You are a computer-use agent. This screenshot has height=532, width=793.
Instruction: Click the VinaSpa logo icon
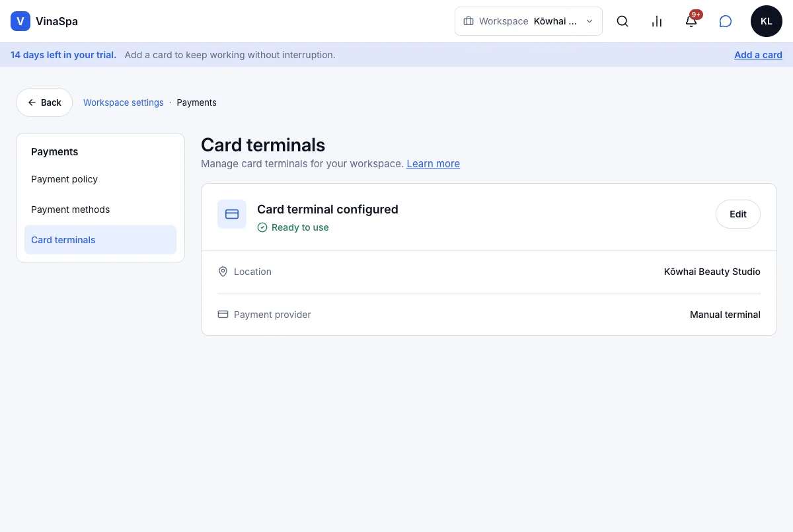[x=20, y=21]
